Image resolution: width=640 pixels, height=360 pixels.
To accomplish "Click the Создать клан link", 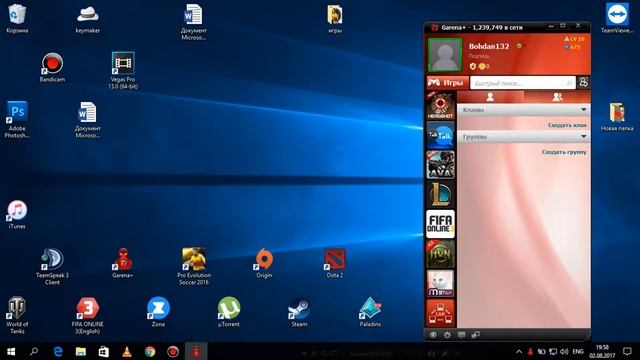I will (567, 125).
